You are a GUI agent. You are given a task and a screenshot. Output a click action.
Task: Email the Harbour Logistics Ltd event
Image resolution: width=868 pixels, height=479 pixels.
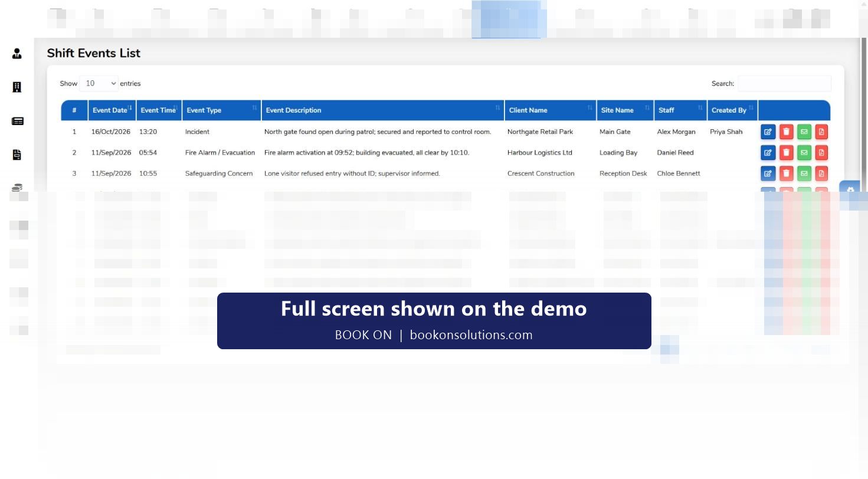[804, 153]
